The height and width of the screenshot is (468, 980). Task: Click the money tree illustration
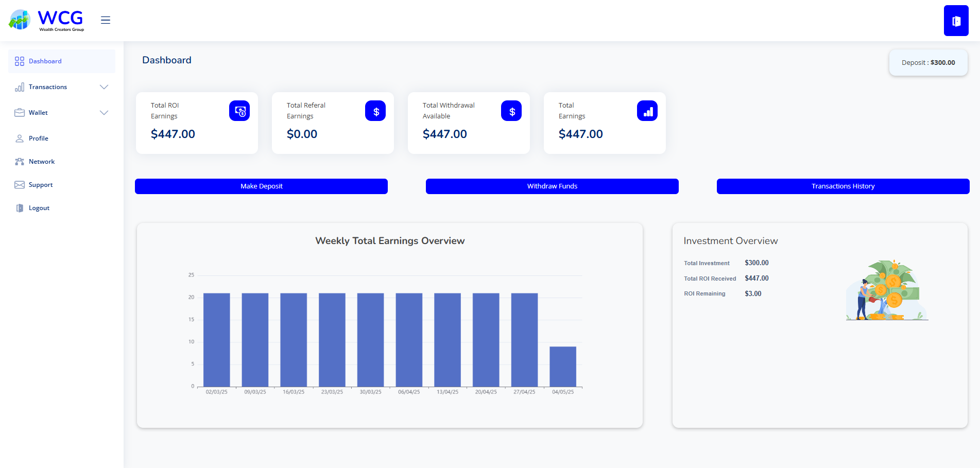point(887,290)
